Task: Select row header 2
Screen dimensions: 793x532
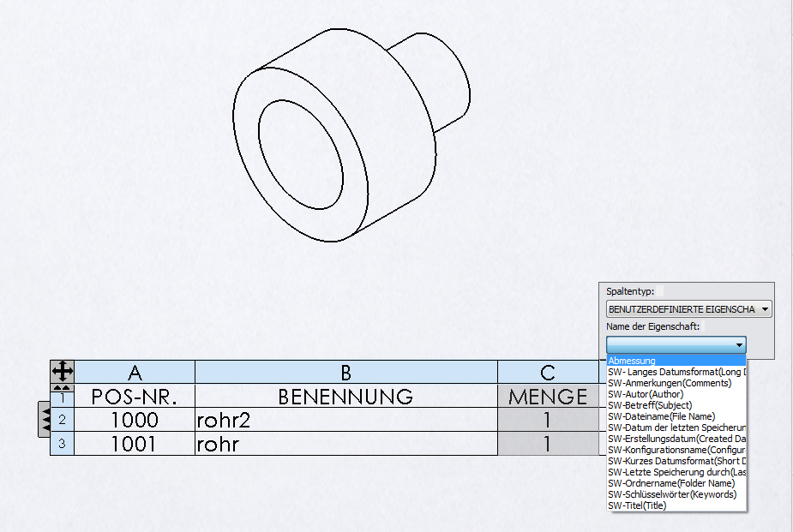Action: [x=63, y=419]
